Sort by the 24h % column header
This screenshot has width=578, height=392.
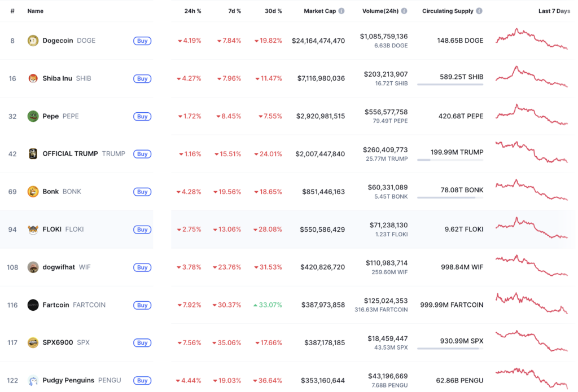tap(193, 11)
